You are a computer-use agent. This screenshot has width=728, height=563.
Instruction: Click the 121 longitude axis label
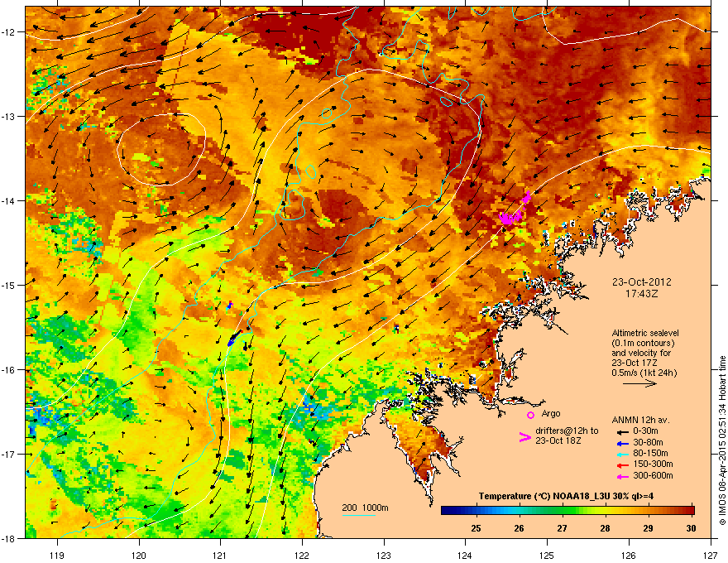[220, 555]
